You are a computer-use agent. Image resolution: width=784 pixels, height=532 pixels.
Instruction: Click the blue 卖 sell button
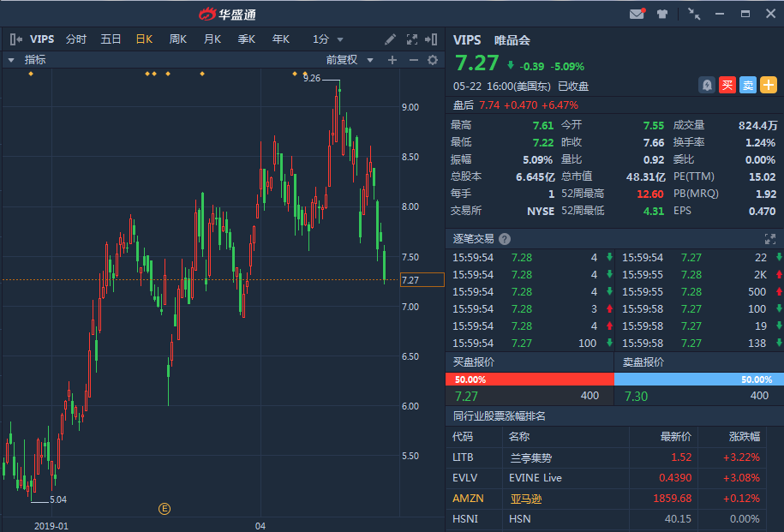click(748, 85)
